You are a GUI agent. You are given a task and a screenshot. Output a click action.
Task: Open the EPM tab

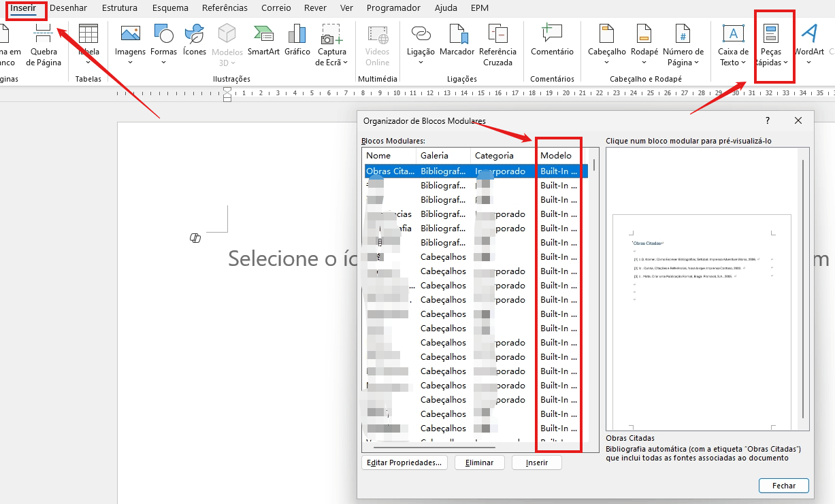point(480,8)
